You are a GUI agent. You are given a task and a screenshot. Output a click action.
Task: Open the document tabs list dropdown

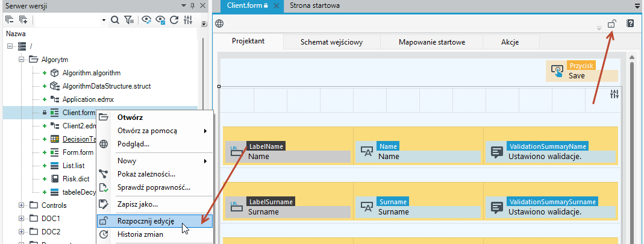click(637, 6)
